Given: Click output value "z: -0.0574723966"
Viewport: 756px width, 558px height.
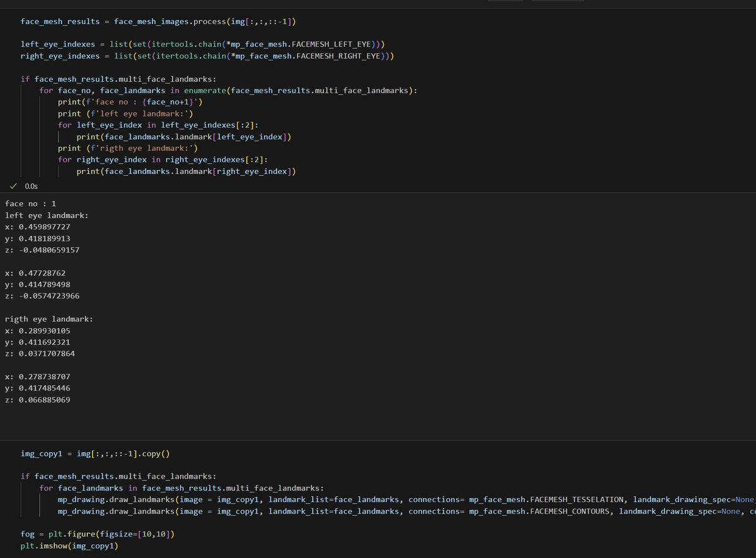Looking at the screenshot, I should click(42, 296).
